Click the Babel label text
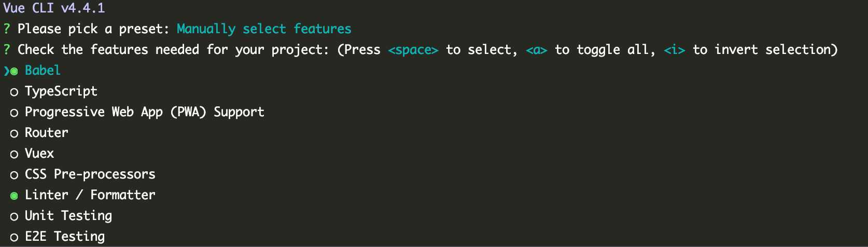This screenshot has height=247, width=868. pyautogui.click(x=43, y=71)
